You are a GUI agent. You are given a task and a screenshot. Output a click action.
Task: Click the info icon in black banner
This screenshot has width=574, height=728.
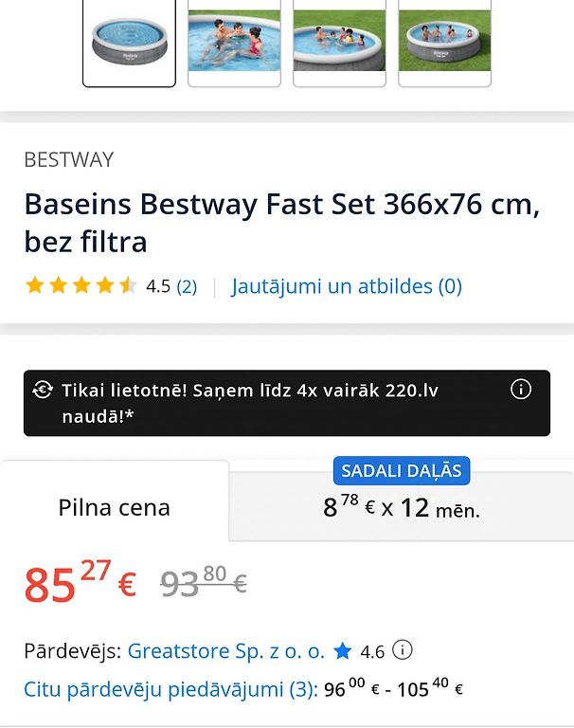[520, 389]
